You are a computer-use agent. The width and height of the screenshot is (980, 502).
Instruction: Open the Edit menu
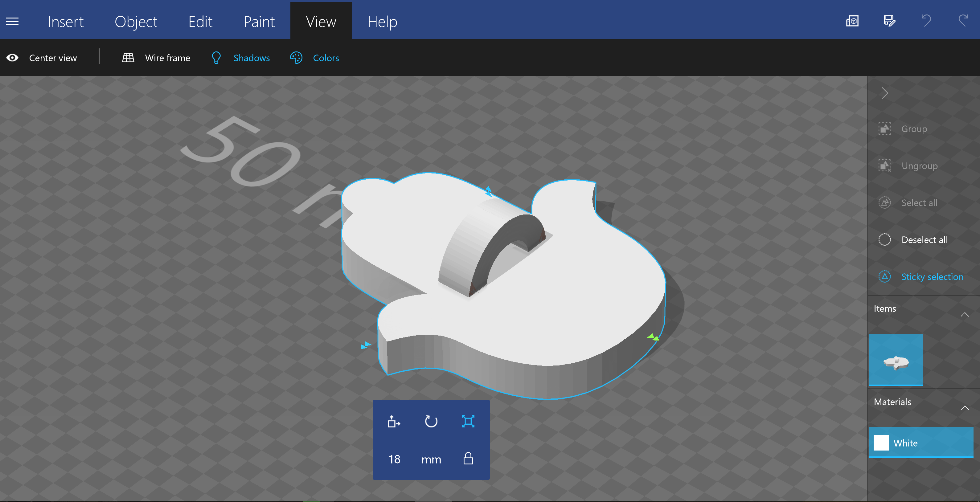(x=200, y=22)
